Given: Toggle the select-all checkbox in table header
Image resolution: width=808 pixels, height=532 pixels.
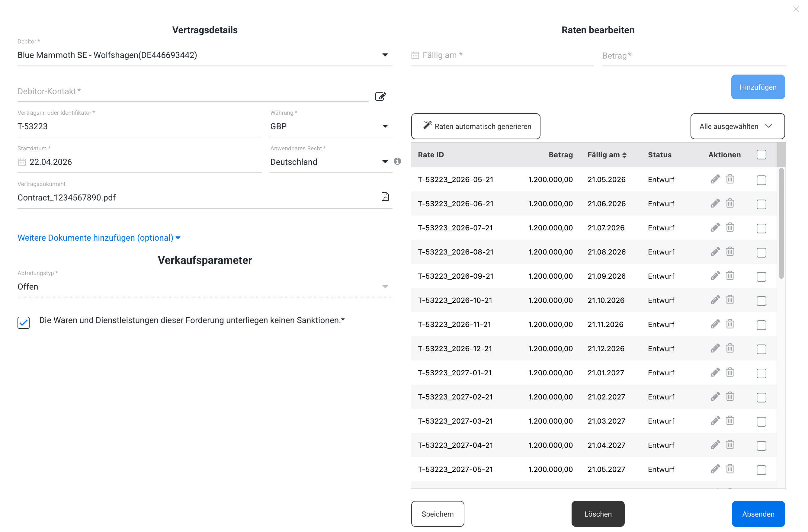Looking at the screenshot, I should (x=761, y=155).
